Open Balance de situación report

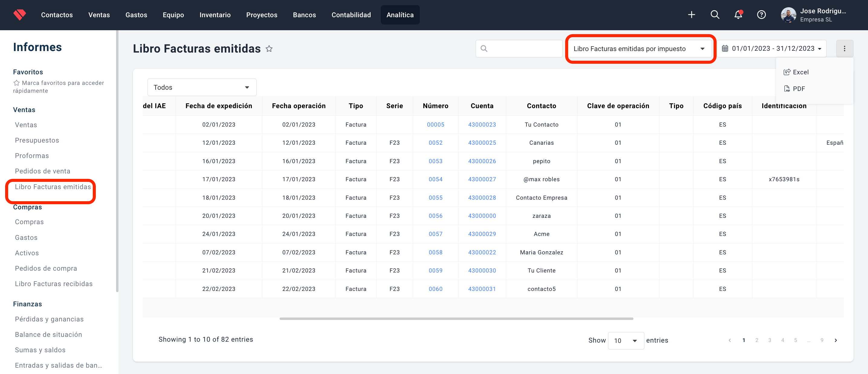[48, 335]
